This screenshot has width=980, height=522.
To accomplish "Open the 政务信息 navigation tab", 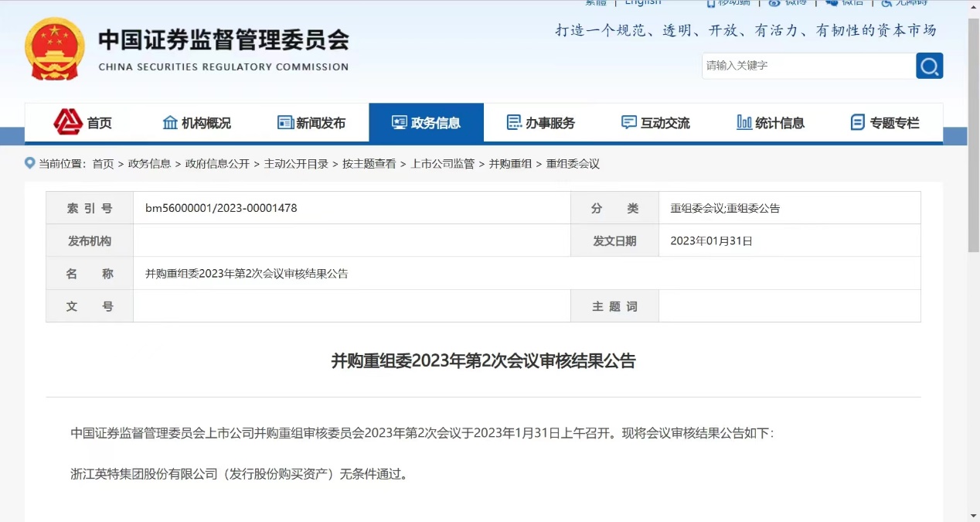I will click(x=426, y=122).
